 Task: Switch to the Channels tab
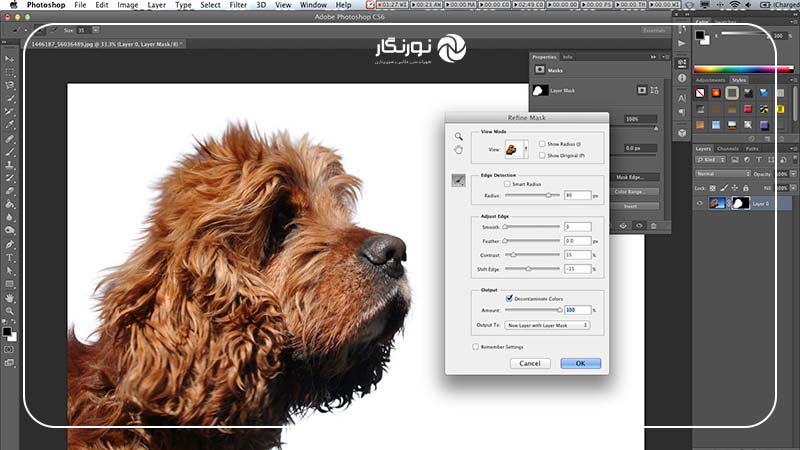click(728, 148)
